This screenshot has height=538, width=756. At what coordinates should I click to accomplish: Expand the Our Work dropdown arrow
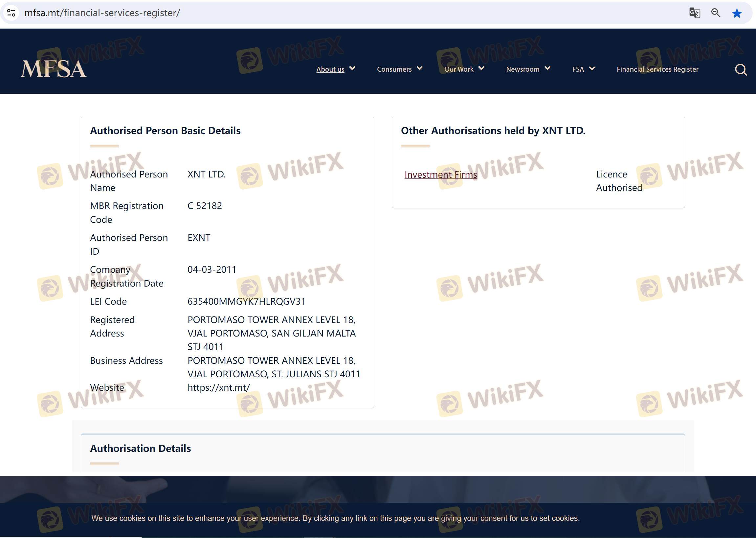[x=481, y=68]
